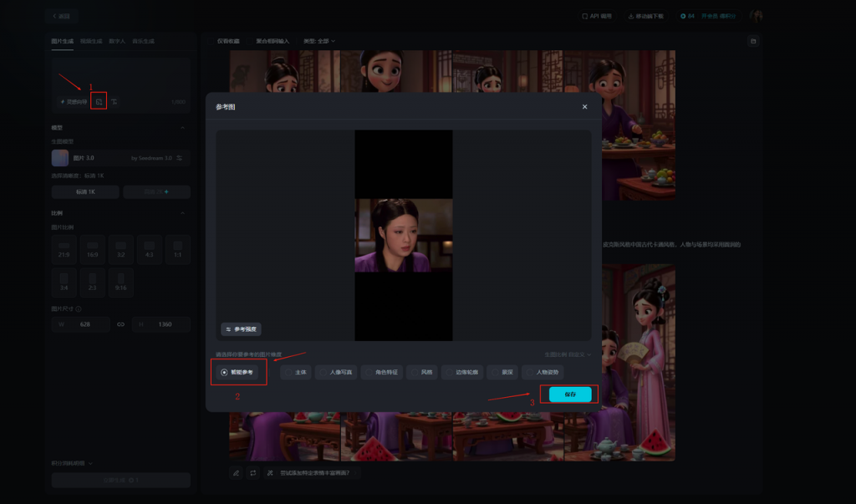Switch to the 音乐生成 tab

click(x=143, y=42)
